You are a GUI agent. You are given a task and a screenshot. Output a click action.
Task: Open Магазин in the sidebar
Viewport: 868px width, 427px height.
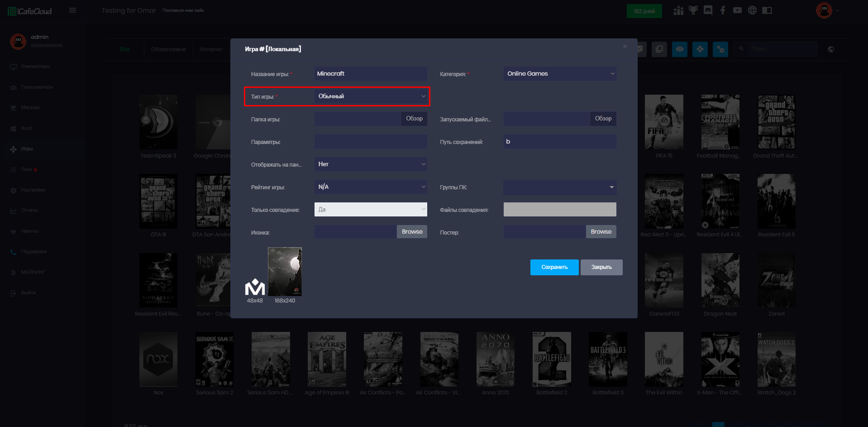point(30,108)
